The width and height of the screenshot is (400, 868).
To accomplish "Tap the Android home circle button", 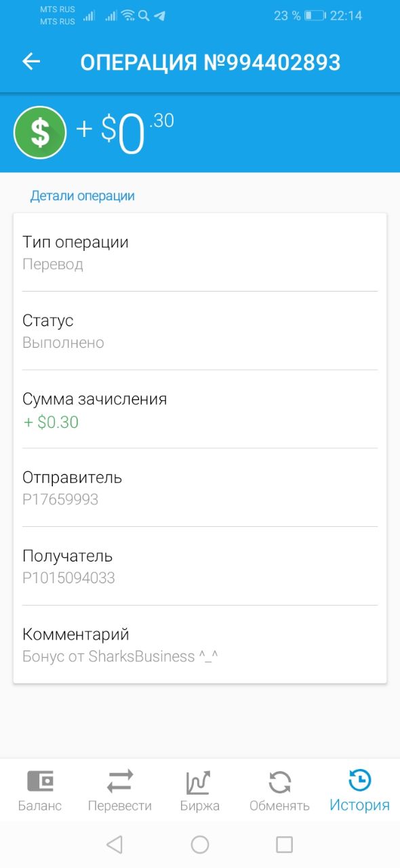I will [200, 844].
